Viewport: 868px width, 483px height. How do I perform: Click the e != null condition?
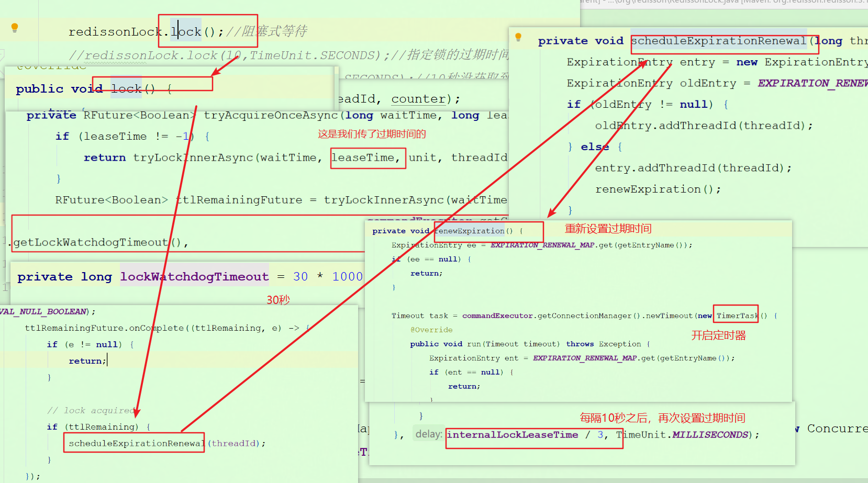click(x=93, y=344)
